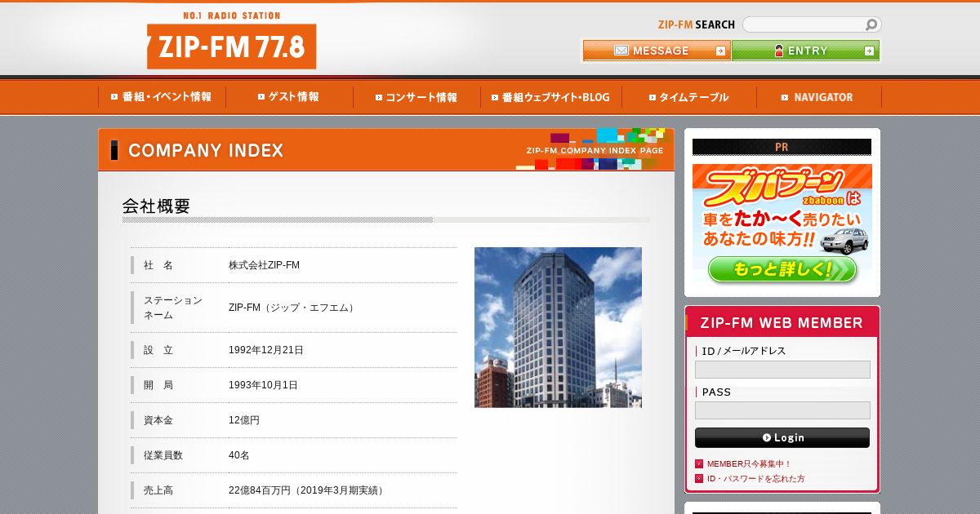Click arrow icon beside MEMBER只今募集中!

[x=699, y=464]
